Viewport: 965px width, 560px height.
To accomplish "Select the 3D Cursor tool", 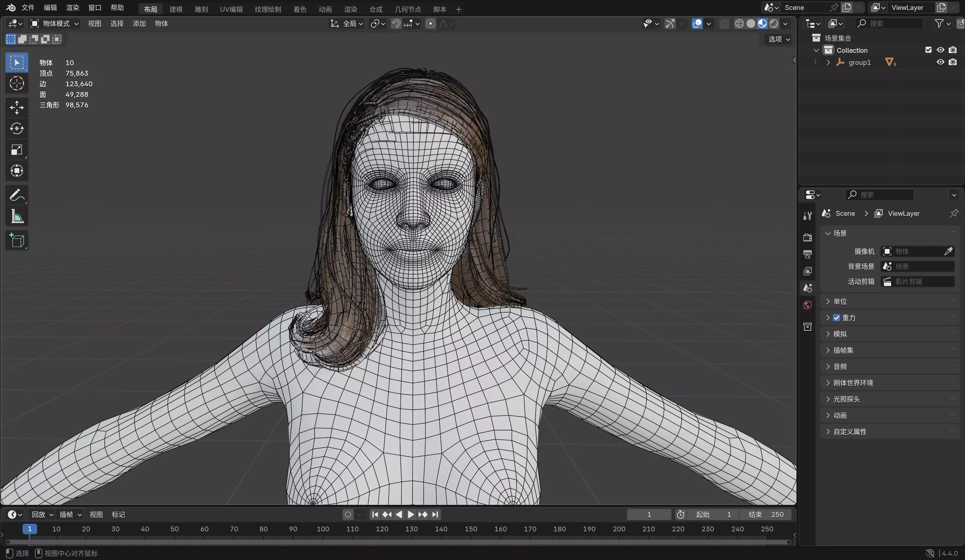I will click(17, 83).
